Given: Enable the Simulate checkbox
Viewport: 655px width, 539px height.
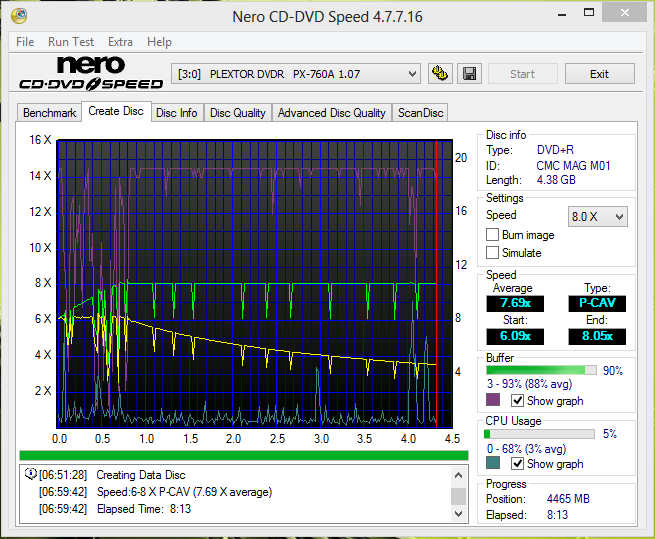Looking at the screenshot, I should (x=493, y=253).
